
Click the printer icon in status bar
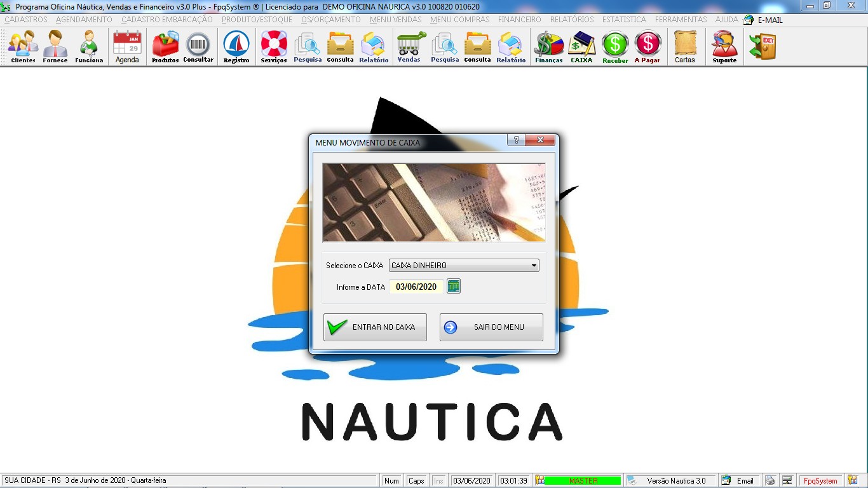coord(770,480)
